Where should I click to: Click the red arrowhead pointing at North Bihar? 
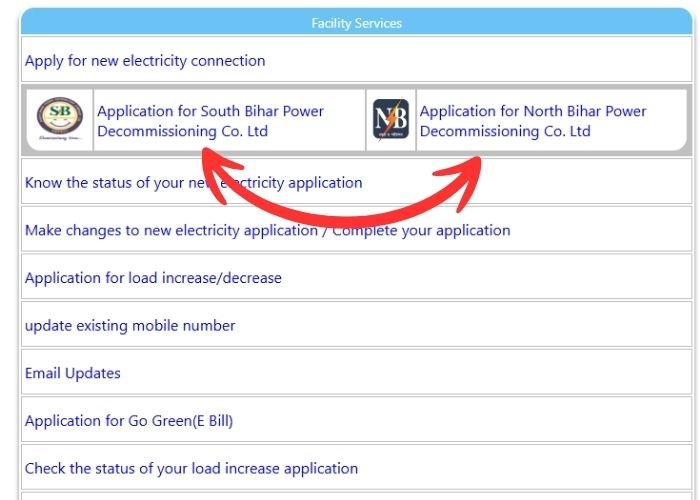click(x=462, y=181)
